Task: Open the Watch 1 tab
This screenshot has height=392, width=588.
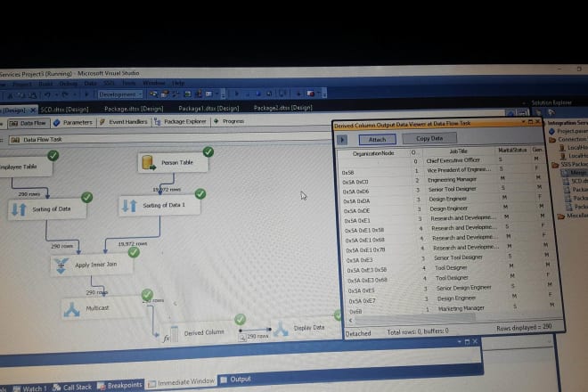Action: 30,388
